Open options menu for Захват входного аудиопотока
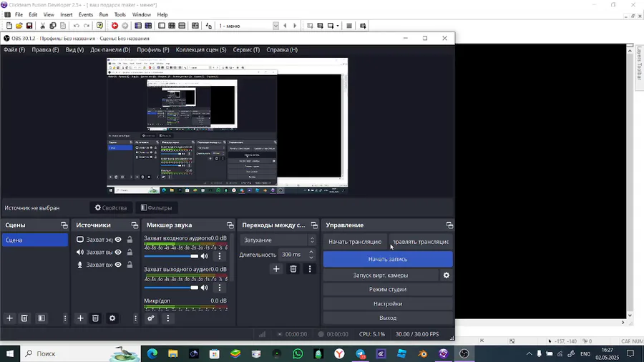Viewport: 644px width, 362px height. point(220,256)
